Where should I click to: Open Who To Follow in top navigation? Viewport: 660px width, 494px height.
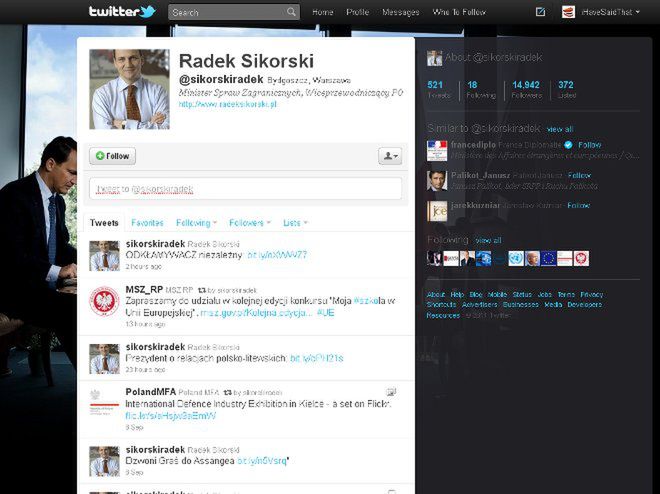tap(459, 12)
